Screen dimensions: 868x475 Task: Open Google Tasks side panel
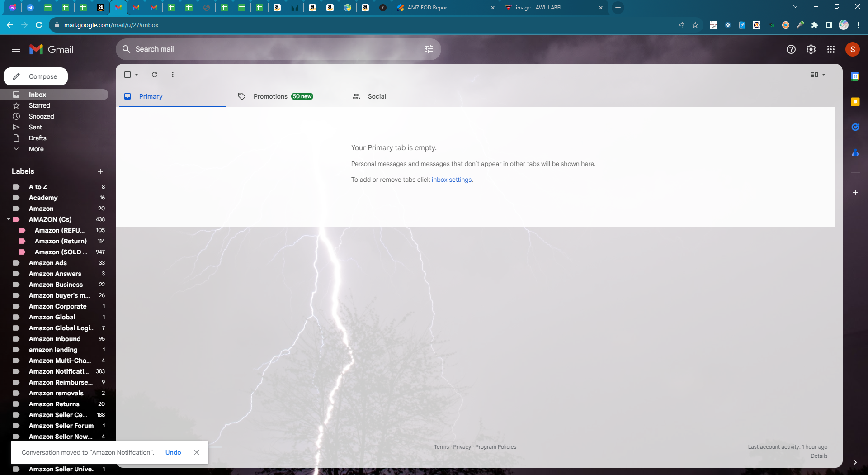(x=855, y=127)
